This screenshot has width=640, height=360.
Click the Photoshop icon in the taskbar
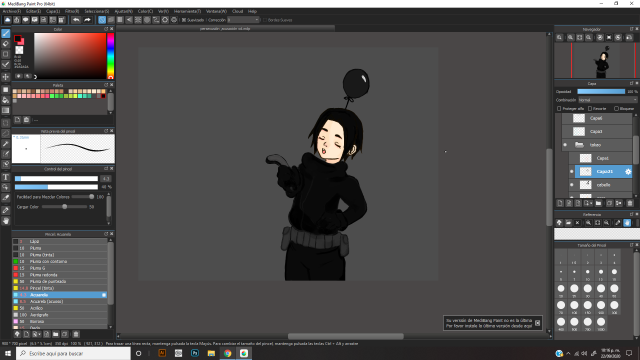[x=195, y=353]
